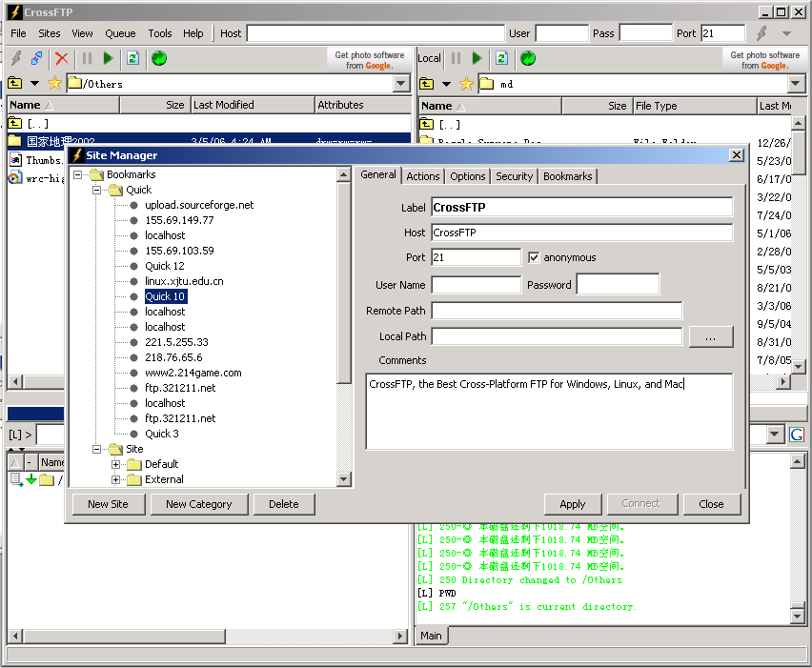
Task: Click the Local green globe icon
Action: tap(528, 58)
